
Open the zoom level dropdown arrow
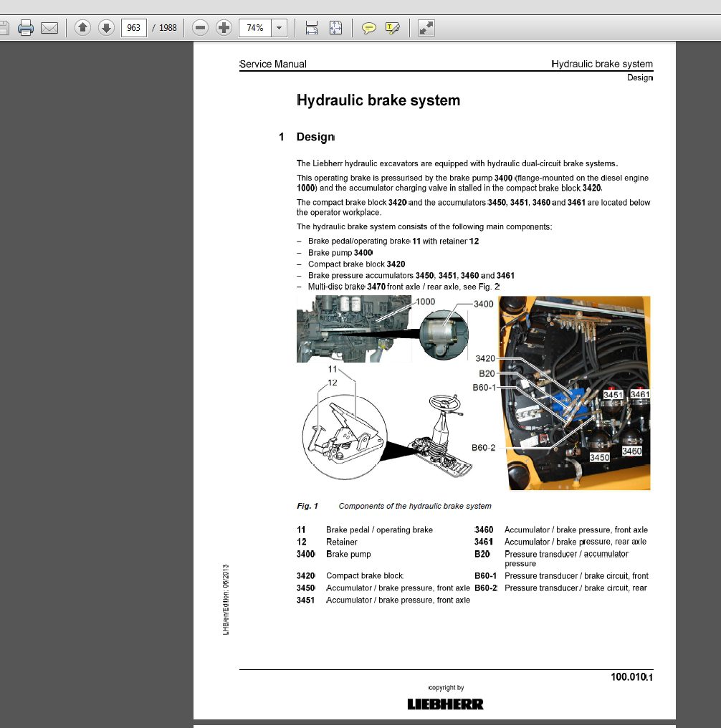279,28
